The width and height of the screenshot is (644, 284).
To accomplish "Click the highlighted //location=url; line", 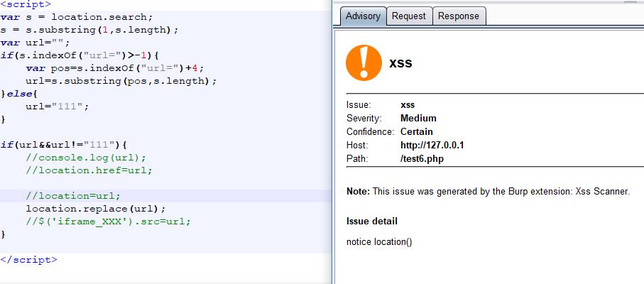I will (x=73, y=196).
